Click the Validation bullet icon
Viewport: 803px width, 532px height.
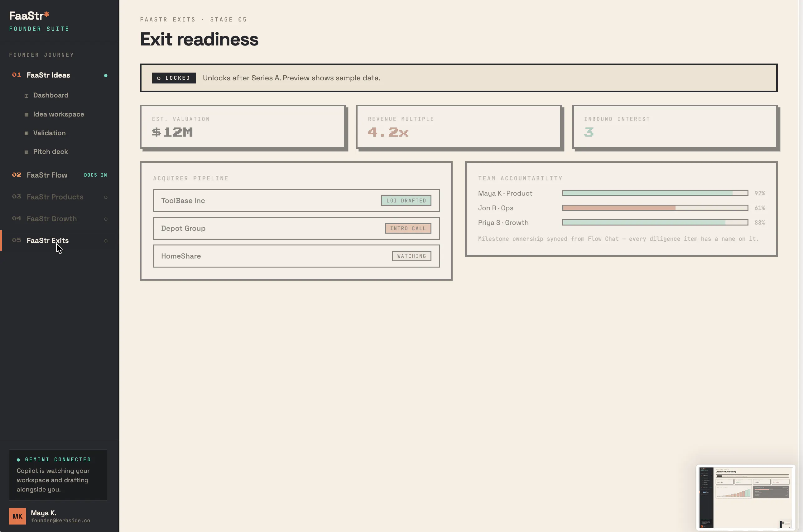(26, 133)
